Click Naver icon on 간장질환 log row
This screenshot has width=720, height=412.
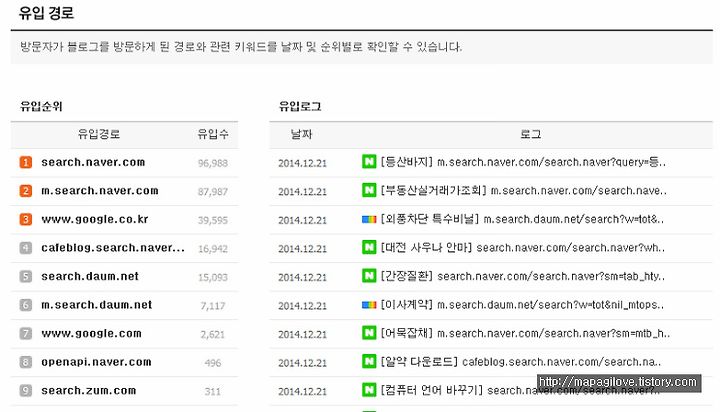point(369,276)
